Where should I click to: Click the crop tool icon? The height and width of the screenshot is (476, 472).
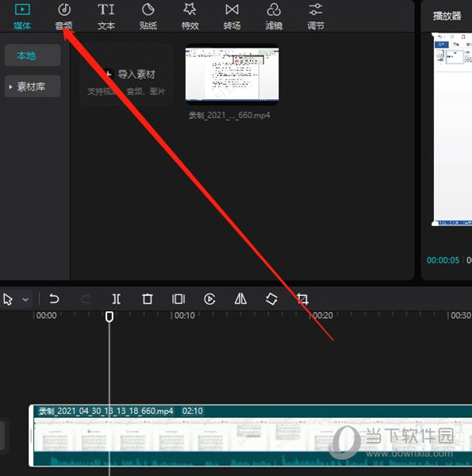pyautogui.click(x=302, y=299)
